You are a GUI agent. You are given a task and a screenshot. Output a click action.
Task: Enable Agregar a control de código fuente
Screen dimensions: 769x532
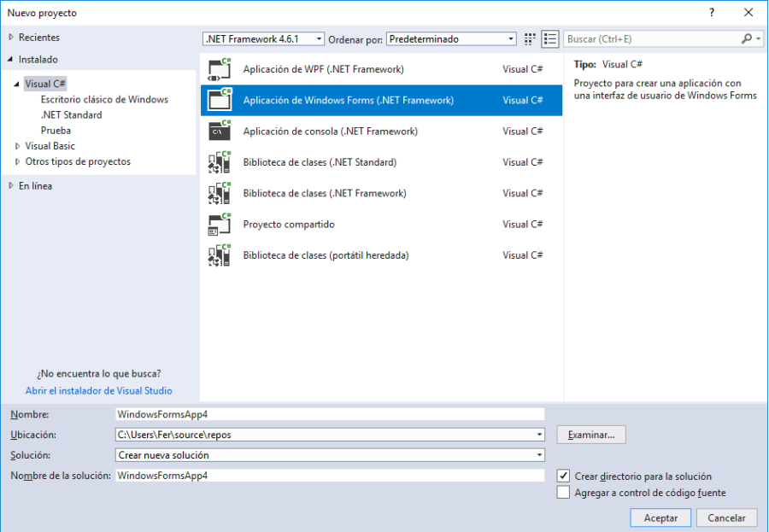pos(563,492)
